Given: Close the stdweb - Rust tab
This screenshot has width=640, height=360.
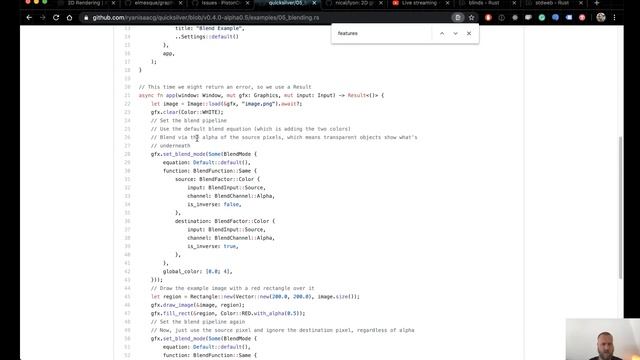Looking at the screenshot, I should point(581,3).
